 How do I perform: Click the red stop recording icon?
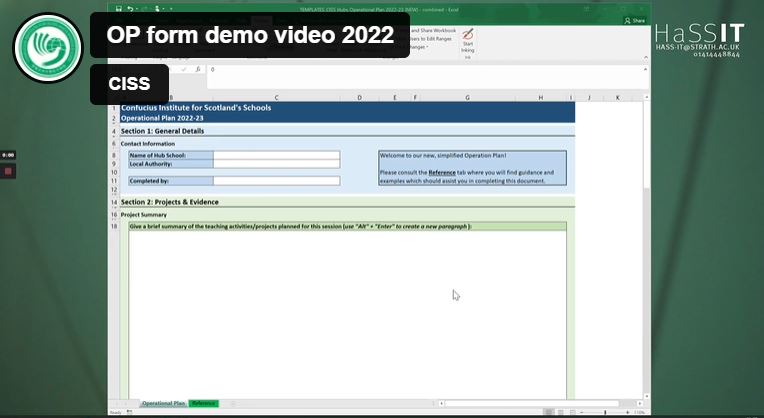[x=8, y=170]
